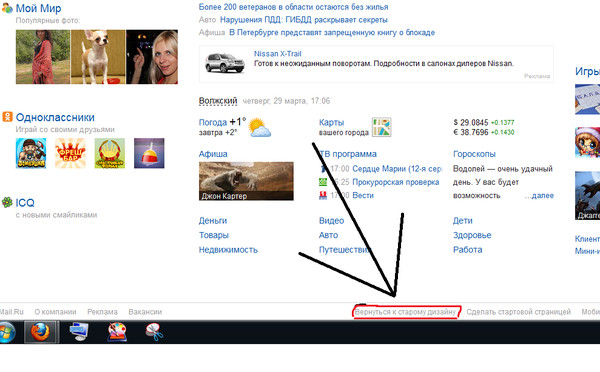Screen dimensions: 600x372
Task: Open the Paint icon in taskbar
Action: tap(117, 332)
